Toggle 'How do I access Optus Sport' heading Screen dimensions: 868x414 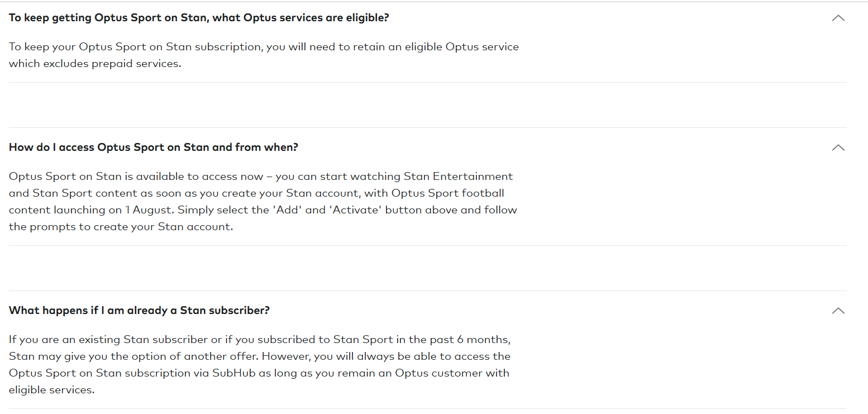point(154,147)
